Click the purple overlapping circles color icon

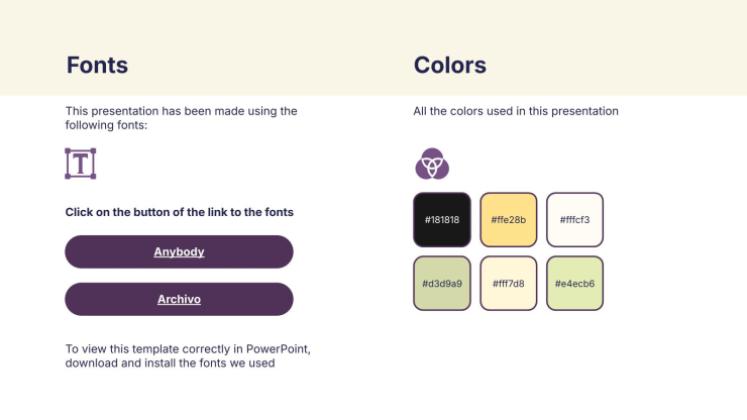coord(432,163)
